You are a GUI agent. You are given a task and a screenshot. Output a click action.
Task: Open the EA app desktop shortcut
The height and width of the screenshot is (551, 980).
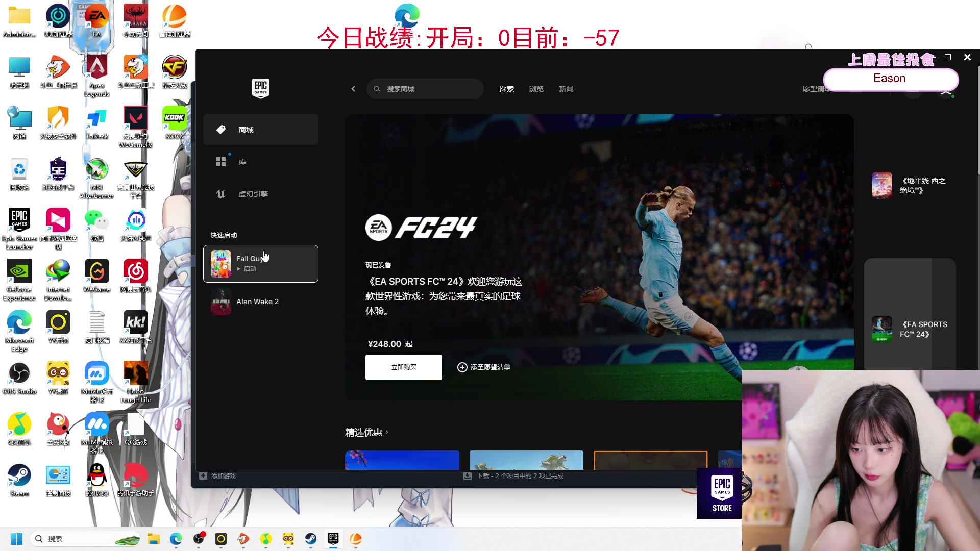96,21
